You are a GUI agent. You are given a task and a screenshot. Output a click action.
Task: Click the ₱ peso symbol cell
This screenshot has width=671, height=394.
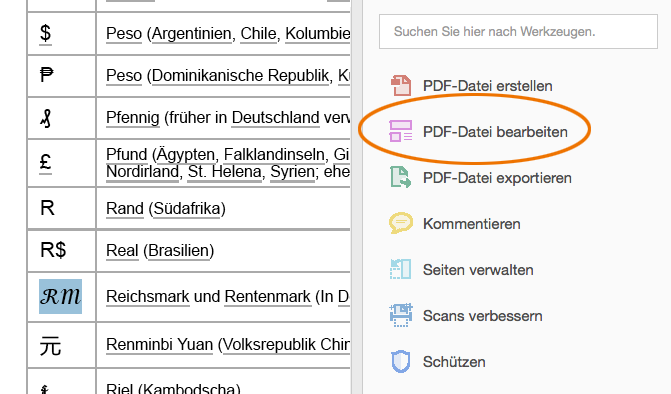tap(62, 76)
